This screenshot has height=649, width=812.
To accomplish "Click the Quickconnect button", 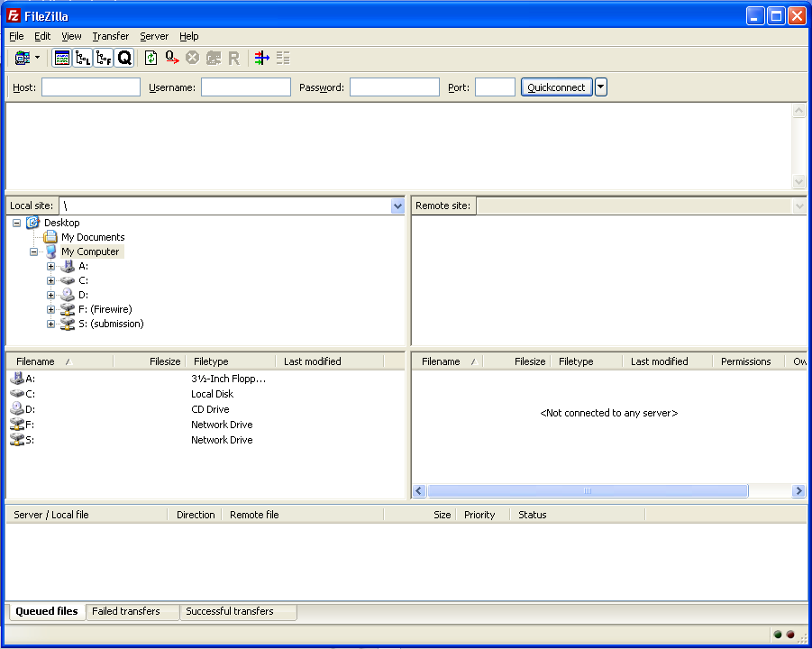I will (556, 87).
